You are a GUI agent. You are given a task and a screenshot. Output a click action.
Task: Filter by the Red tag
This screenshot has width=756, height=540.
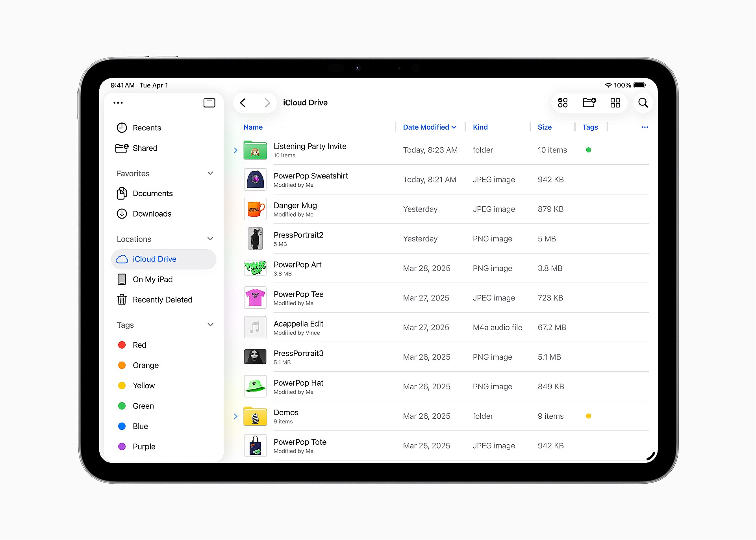click(x=163, y=345)
